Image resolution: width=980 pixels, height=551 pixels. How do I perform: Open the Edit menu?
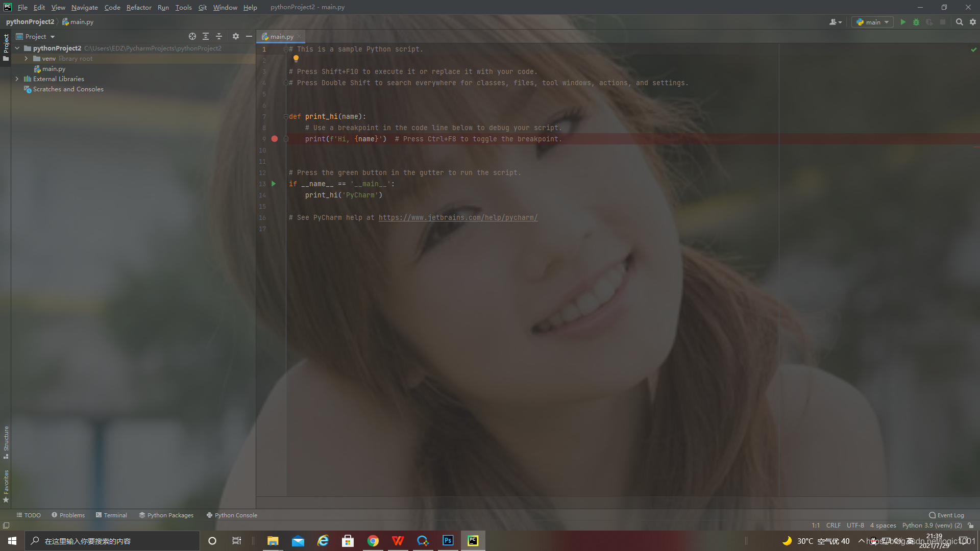(x=39, y=7)
